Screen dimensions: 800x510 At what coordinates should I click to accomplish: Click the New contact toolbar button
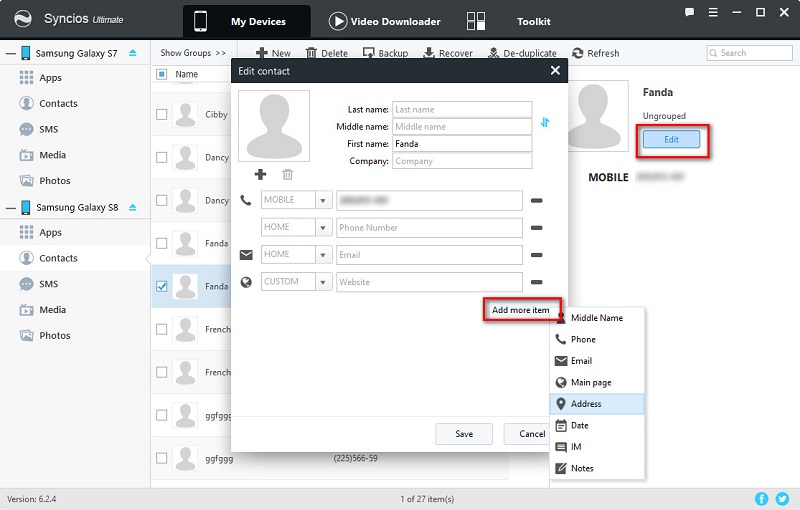pos(273,53)
